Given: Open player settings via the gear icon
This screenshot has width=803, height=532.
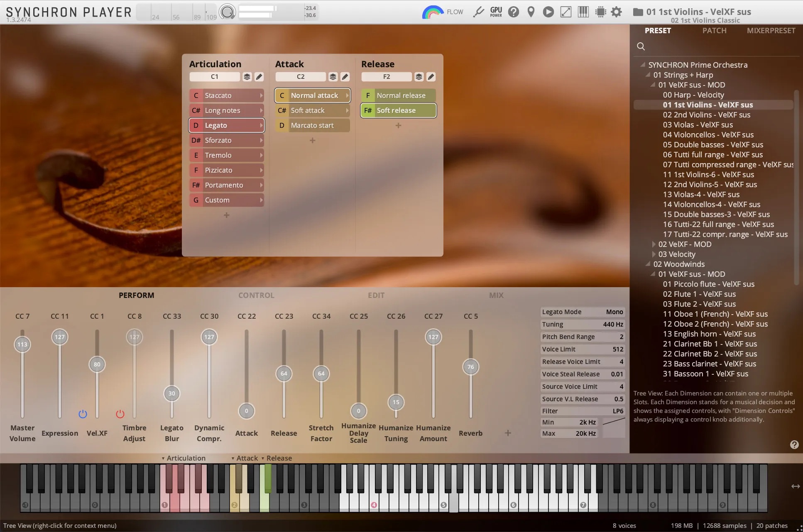Looking at the screenshot, I should tap(617, 12).
